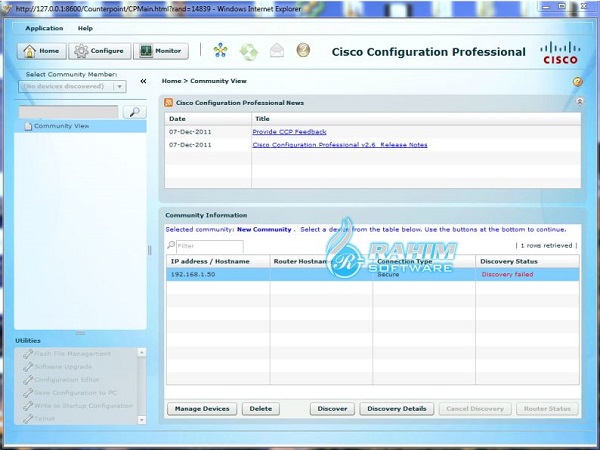Screen dimensions: 600x450
Task: Open the Application menu
Action: pyautogui.click(x=44, y=28)
